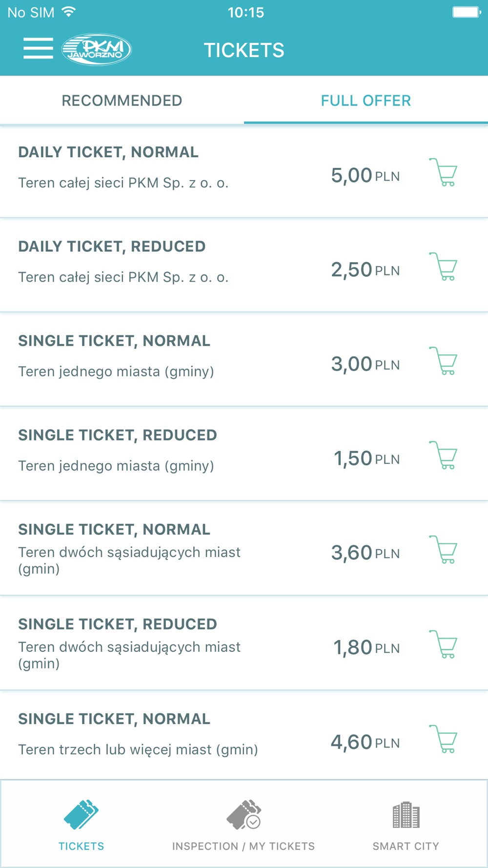Go to the Smart City tab
Viewport: 488px width, 868px height.
pyautogui.click(x=406, y=824)
